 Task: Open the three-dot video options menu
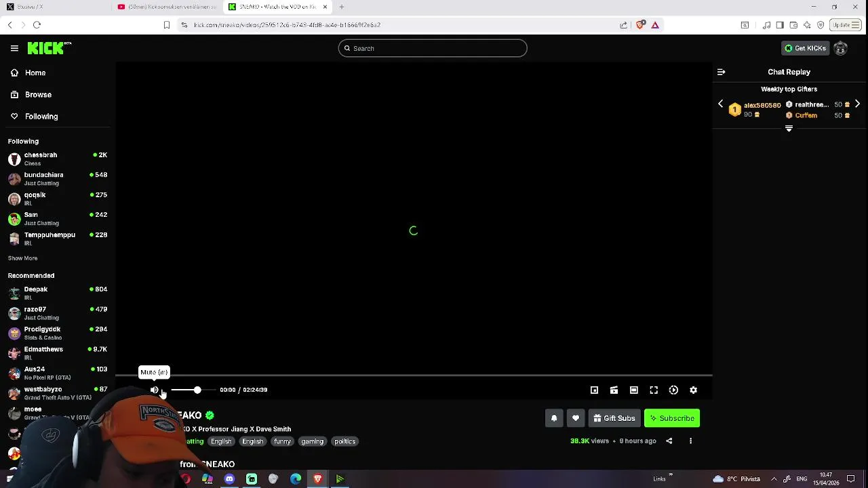[690, 441]
